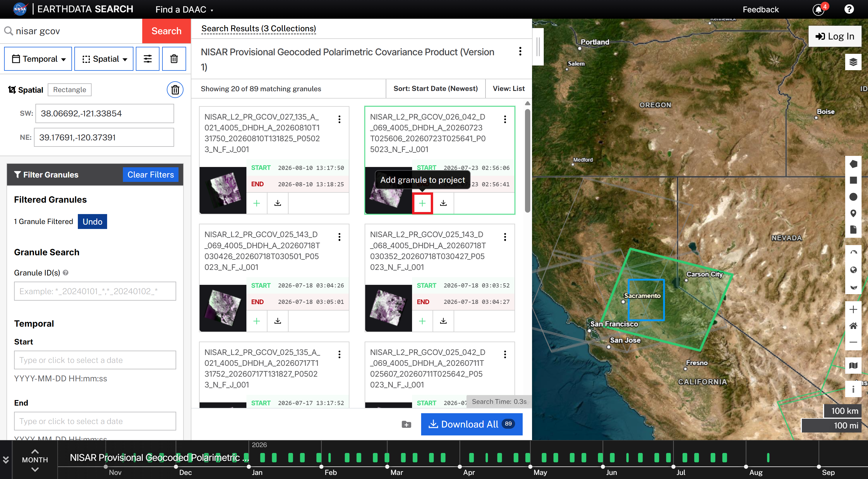868x479 pixels.
Task: Open the Feedback link
Action: [x=761, y=9]
